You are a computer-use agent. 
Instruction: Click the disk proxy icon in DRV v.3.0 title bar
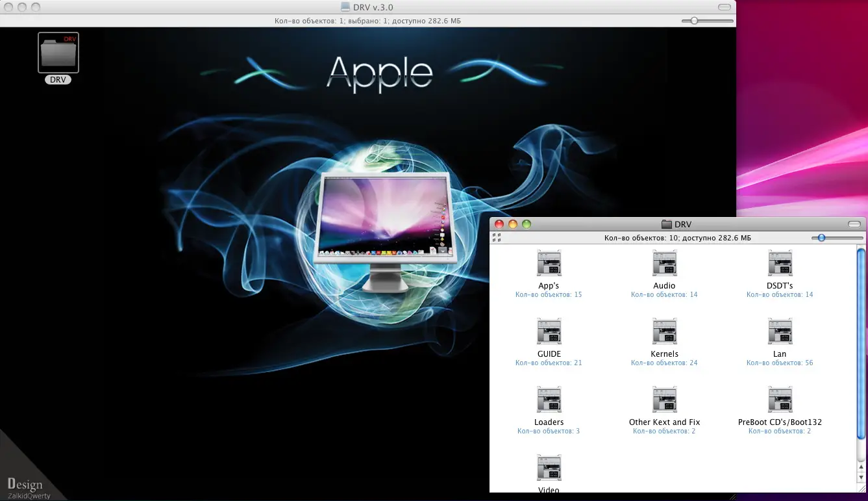point(346,7)
